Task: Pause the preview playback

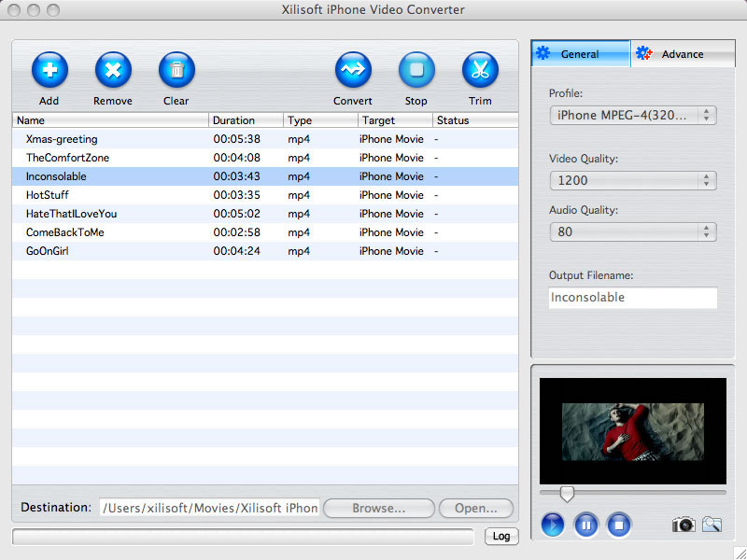Action: [x=586, y=525]
